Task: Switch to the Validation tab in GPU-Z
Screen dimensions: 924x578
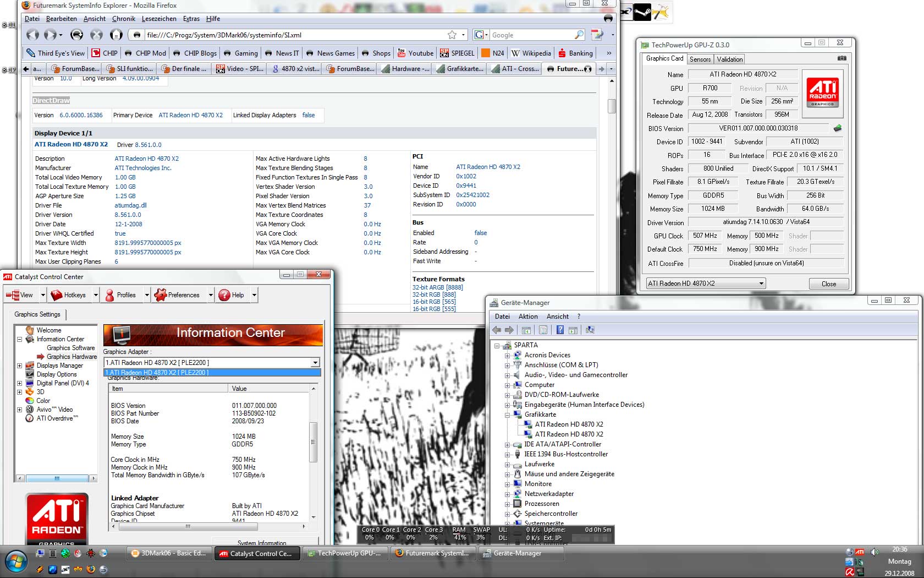Action: [730, 59]
